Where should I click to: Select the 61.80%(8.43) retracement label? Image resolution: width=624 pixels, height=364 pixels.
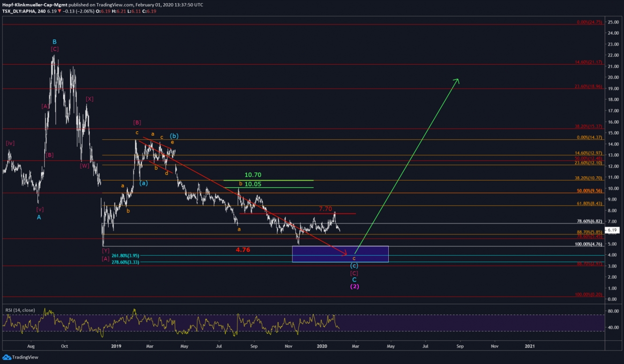[x=589, y=203]
